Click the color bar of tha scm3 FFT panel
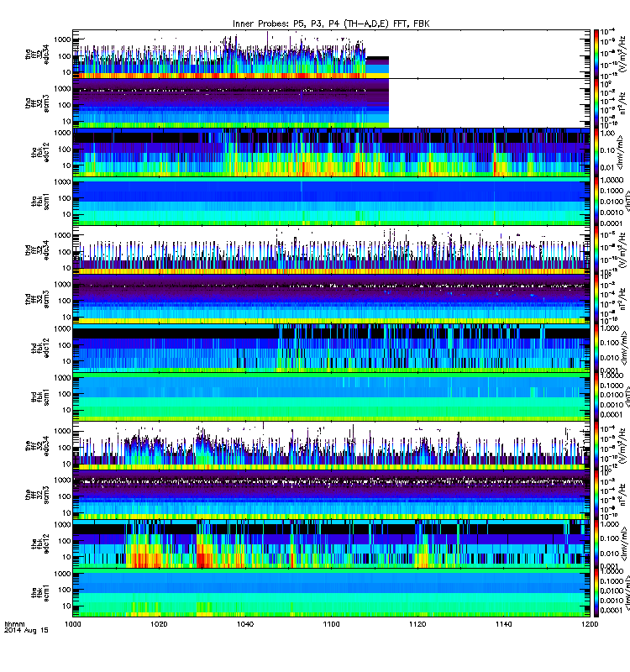Viewport: 630px width, 672px height. click(596, 103)
